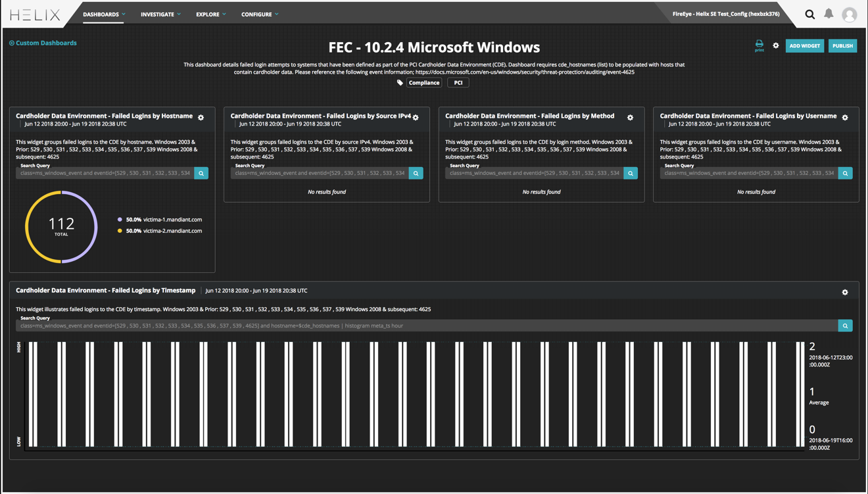This screenshot has height=494, width=868.
Task: Run search in Failed Logins by Hostname widget
Action: 201,173
